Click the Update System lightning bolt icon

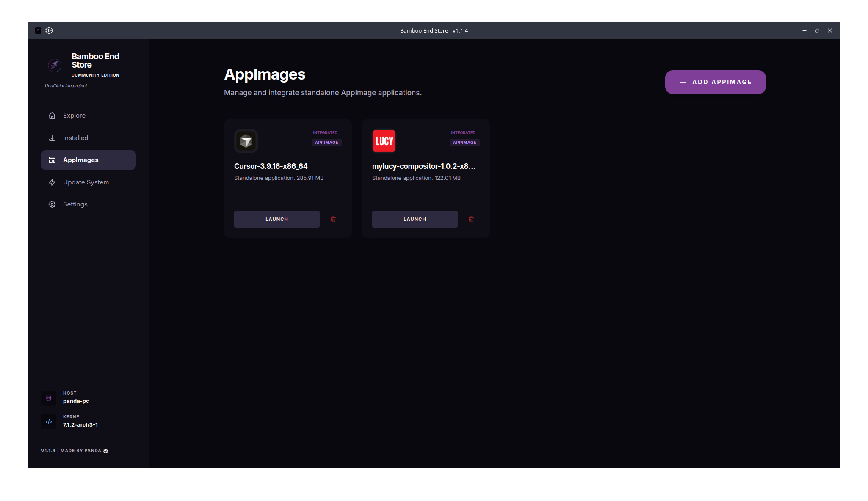point(52,182)
